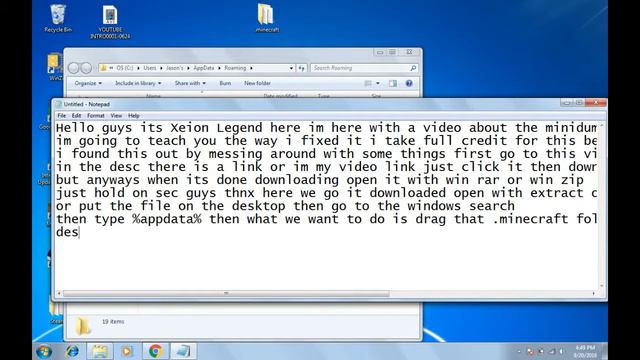Open the Format menu in Notepad

[x=96, y=116]
